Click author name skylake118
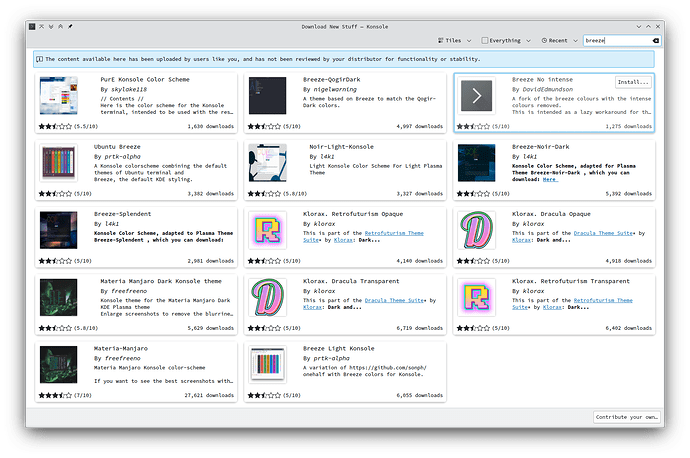Image resolution: width=690 pixels, height=458 pixels. 129,90
